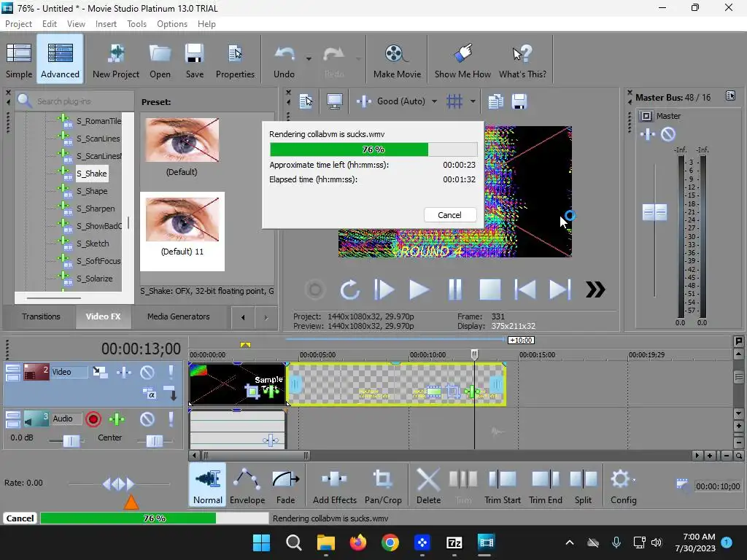Switch to Transitions tab

41,316
